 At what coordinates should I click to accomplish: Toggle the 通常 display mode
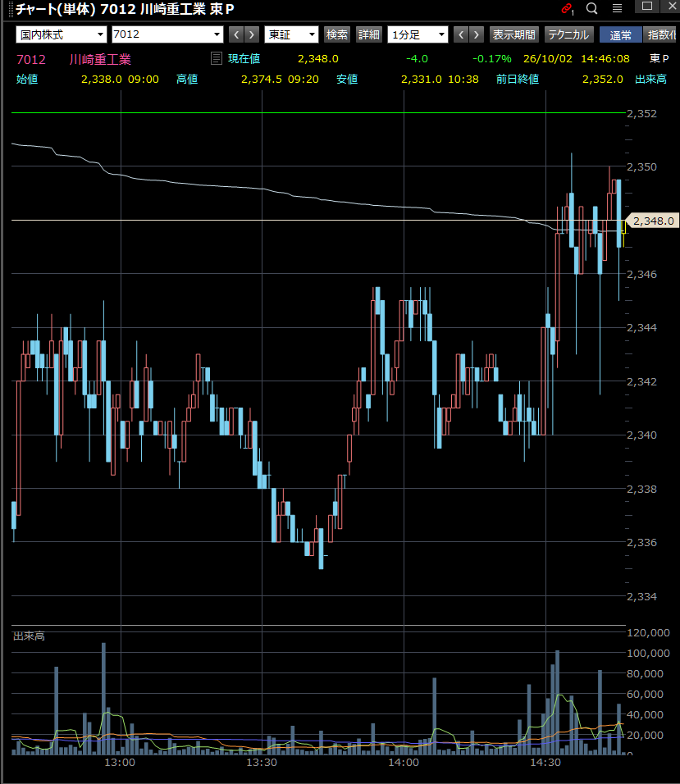[620, 34]
